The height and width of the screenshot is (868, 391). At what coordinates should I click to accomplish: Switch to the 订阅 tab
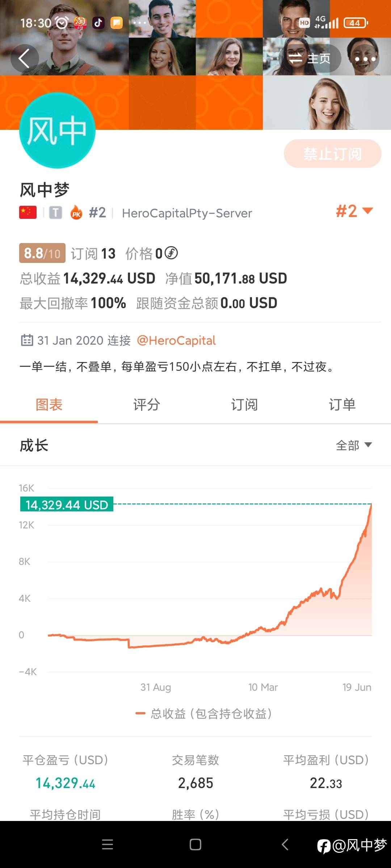[244, 405]
